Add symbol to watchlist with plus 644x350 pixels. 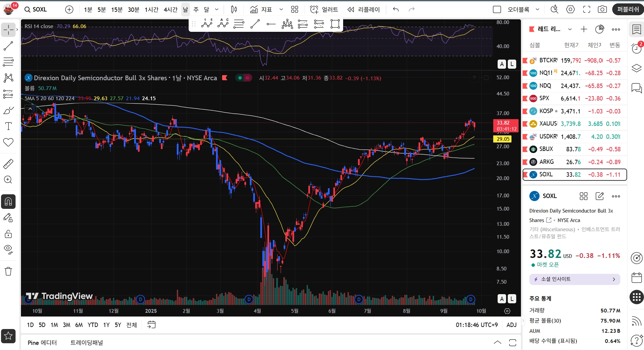click(x=584, y=29)
